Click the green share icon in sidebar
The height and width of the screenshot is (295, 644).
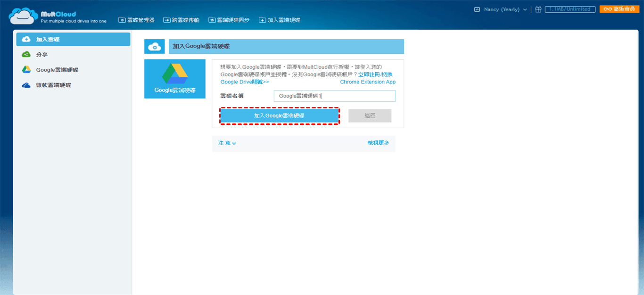(26, 55)
